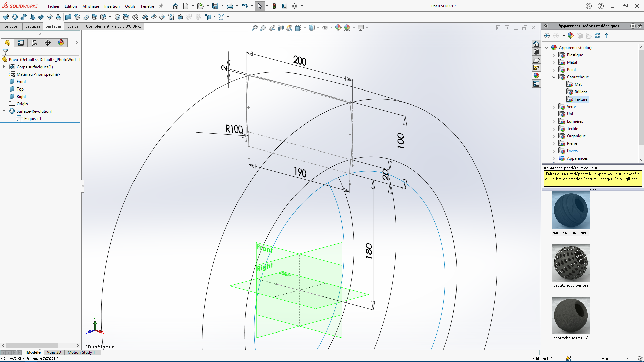Select Esquisse1 in the feature tree
644x362 pixels.
(33, 119)
